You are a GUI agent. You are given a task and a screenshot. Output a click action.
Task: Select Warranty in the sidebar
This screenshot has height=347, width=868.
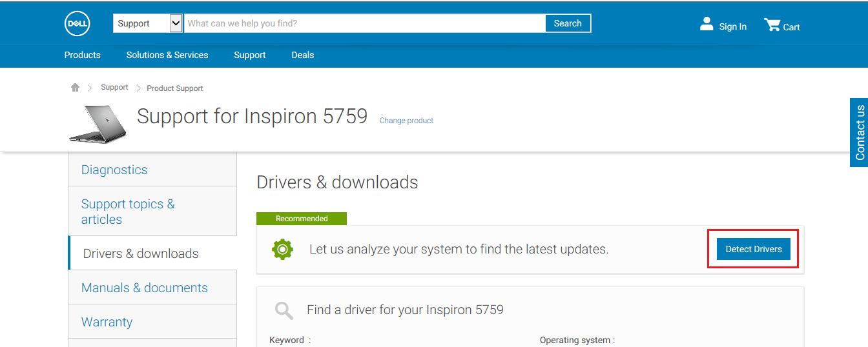tap(152, 322)
